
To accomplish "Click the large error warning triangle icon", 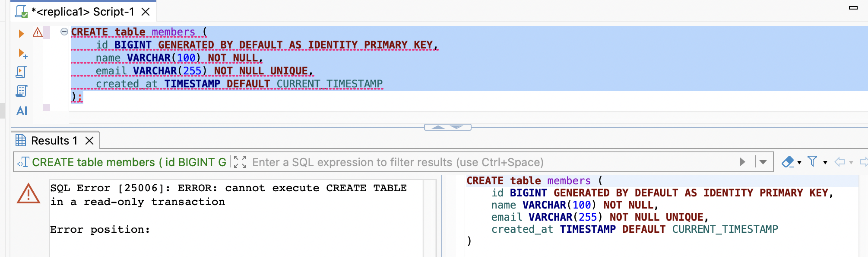I will point(29,193).
